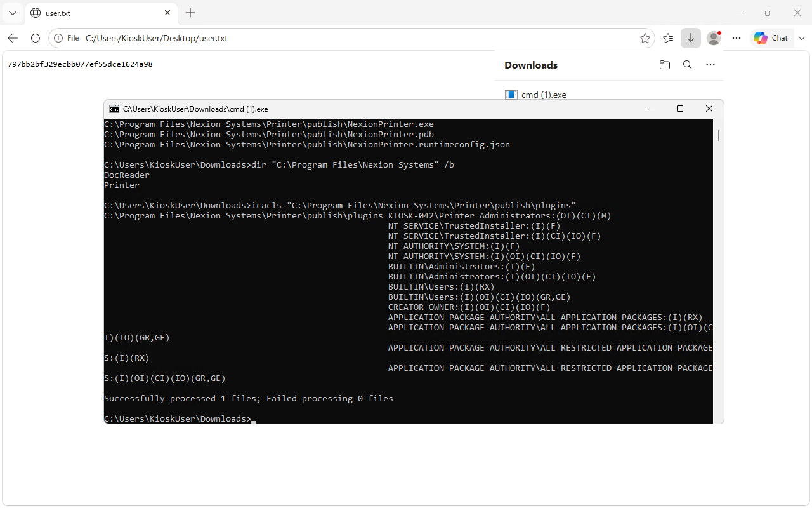Click the 'NexionPrinter.exe' path line
The width and height of the screenshot is (812, 508).
269,124
